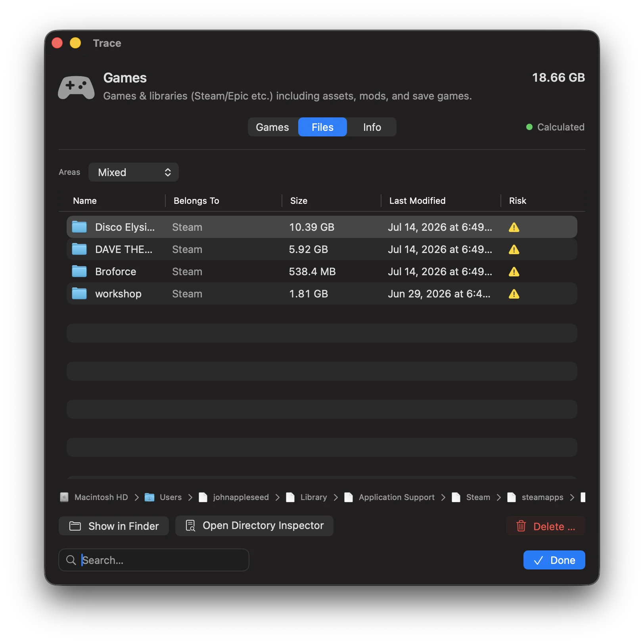Click the Macintosh HD disk icon in path bar
This screenshot has width=644, height=644.
tap(64, 497)
